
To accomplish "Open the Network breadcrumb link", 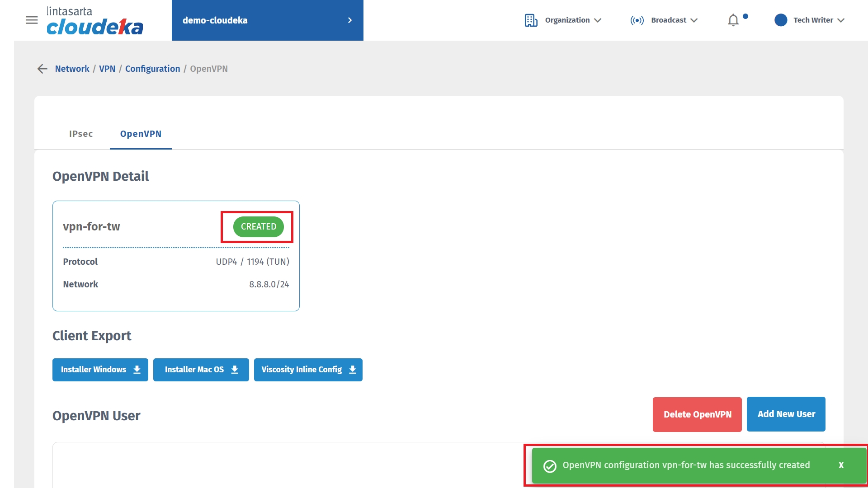I will pyautogui.click(x=72, y=69).
